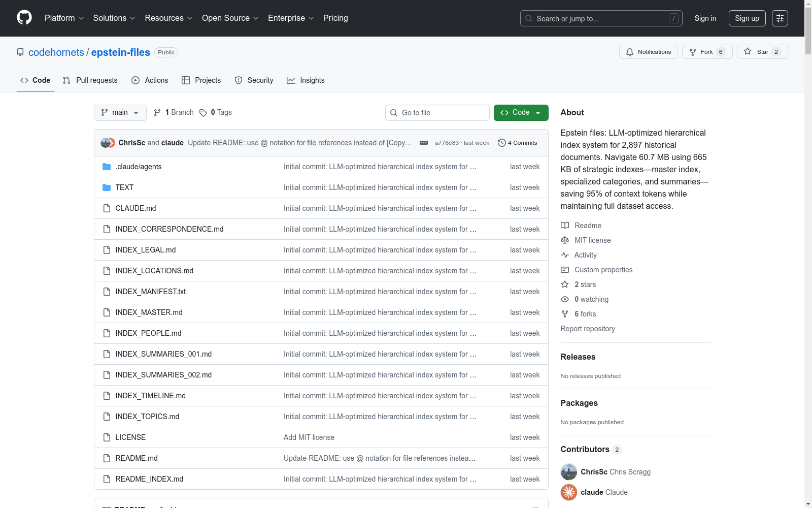The image size is (812, 508).
Task: Open INDEX_TIMELINE.md file
Action: [x=151, y=396]
